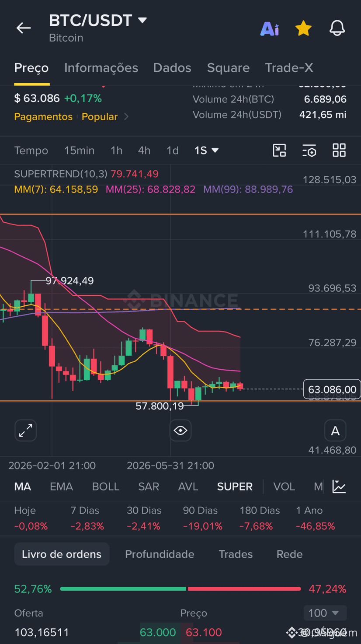
Task: Tap the MM(25) legend value
Action: pos(150,189)
